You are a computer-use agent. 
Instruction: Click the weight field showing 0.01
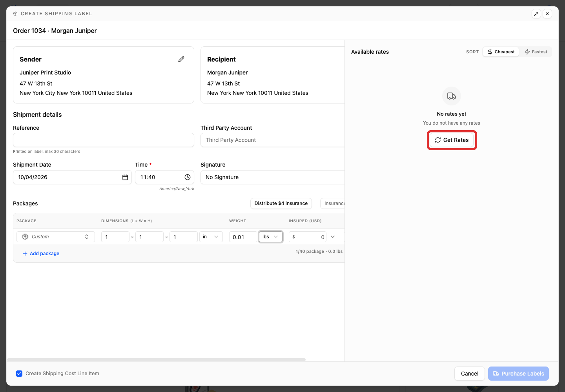tap(243, 237)
